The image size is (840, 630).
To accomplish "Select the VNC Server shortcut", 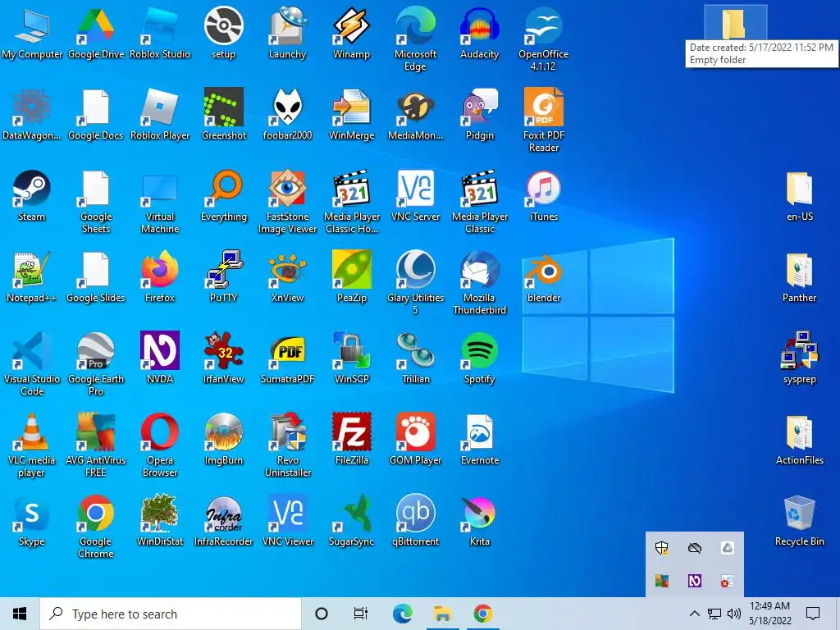I will [x=416, y=195].
